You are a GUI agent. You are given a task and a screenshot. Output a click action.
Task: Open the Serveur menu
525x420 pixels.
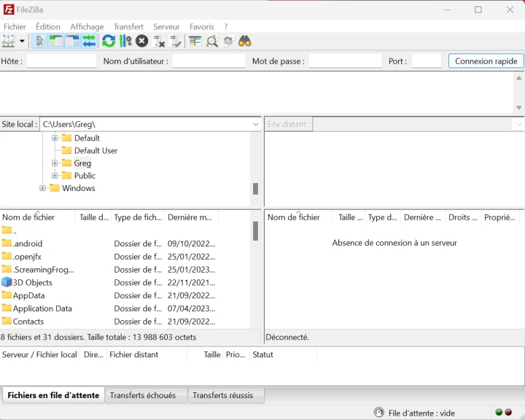point(166,27)
